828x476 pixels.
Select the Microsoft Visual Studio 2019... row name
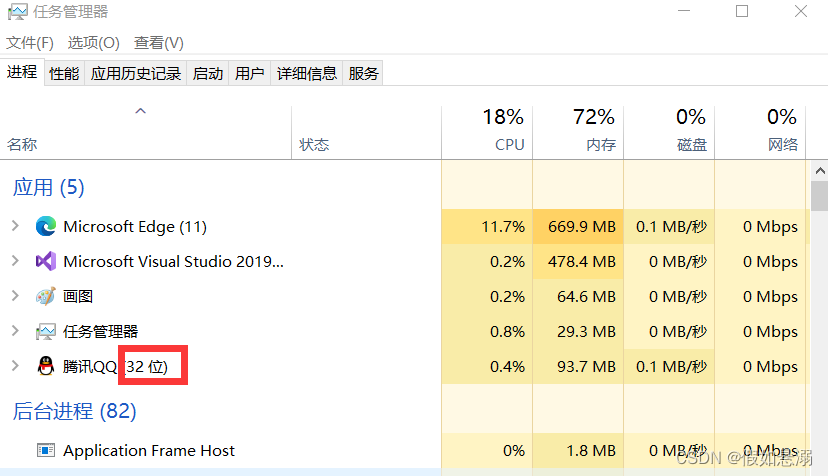[173, 262]
